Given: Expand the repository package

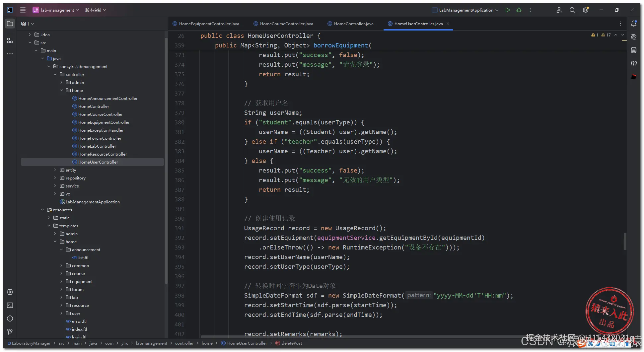Looking at the screenshot, I should [55, 178].
